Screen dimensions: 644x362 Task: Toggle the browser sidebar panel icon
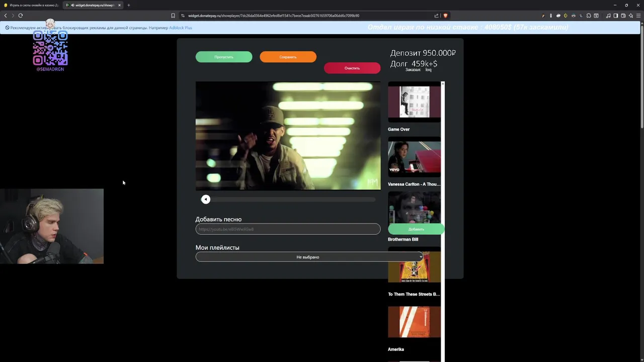pos(616,16)
